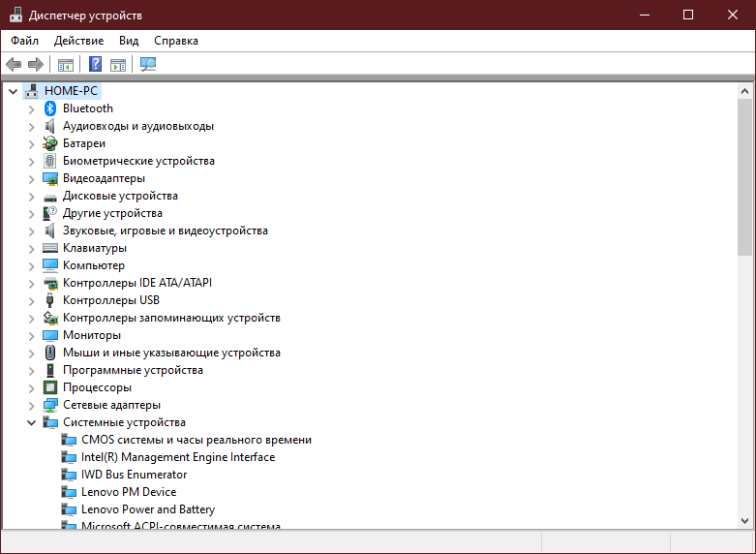Toggle the action pane toolbar icon
The image size is (756, 554).
coord(118,64)
